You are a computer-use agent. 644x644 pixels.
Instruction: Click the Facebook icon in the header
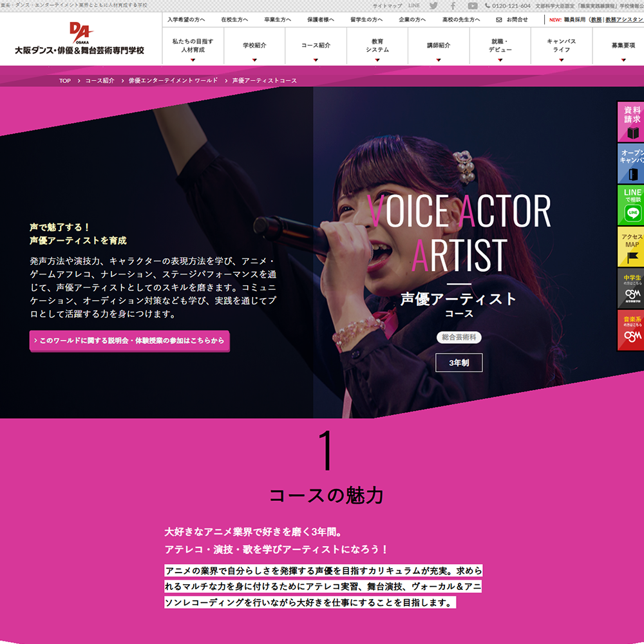[x=453, y=6]
